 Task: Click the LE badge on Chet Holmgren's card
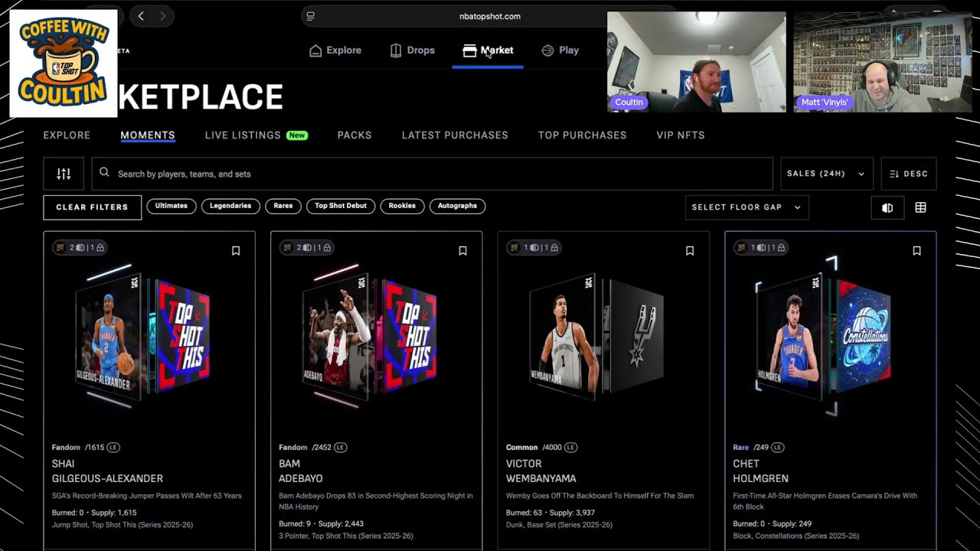tap(777, 447)
